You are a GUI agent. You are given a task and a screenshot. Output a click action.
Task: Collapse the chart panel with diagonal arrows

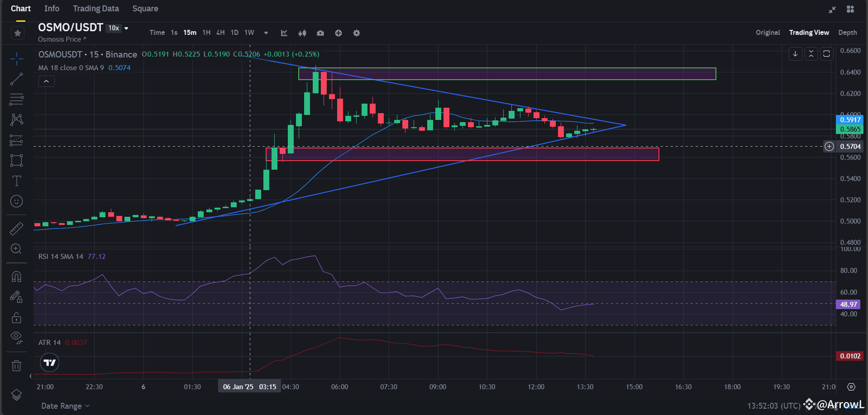(x=832, y=10)
